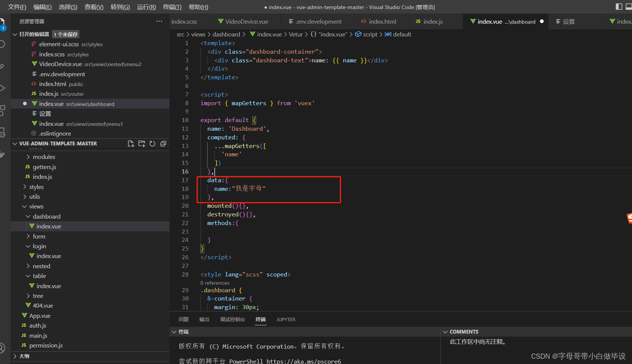Toggle sidebar layout icon in title bar
The height and width of the screenshot is (364, 632).
(619, 6)
